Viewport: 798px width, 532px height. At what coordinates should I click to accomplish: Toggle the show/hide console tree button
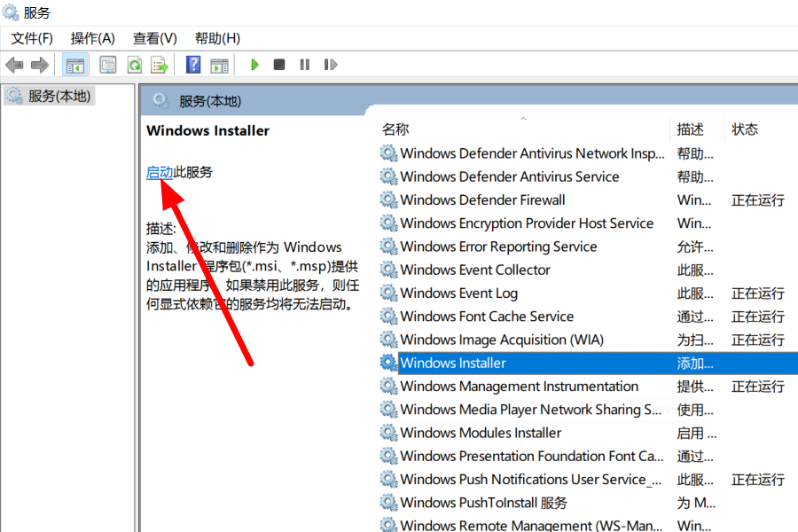click(75, 65)
